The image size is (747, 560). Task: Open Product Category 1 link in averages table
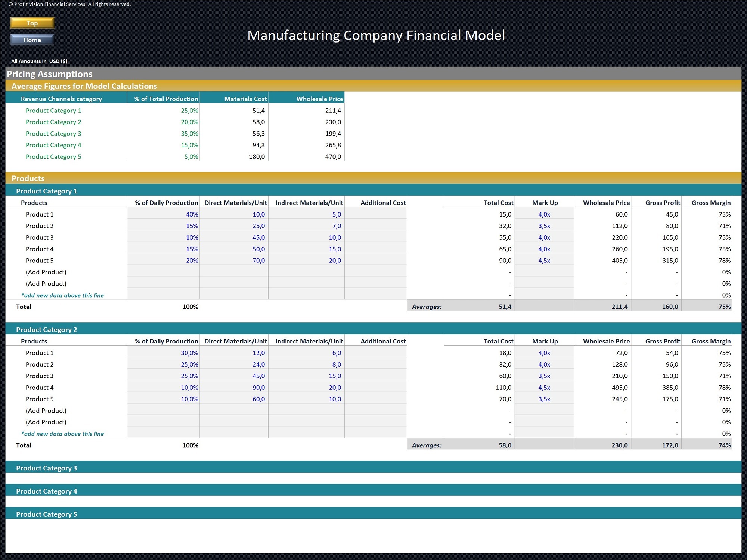53,111
